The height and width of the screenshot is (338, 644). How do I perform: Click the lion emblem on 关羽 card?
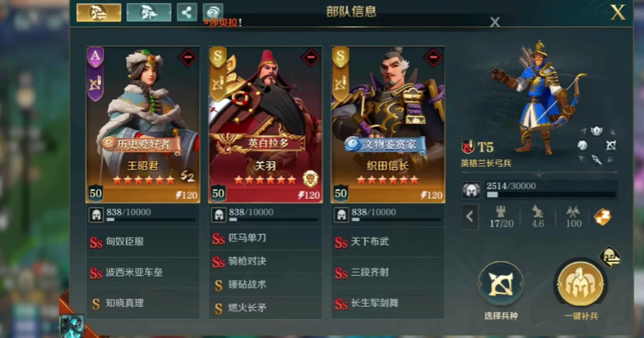[x=310, y=179]
